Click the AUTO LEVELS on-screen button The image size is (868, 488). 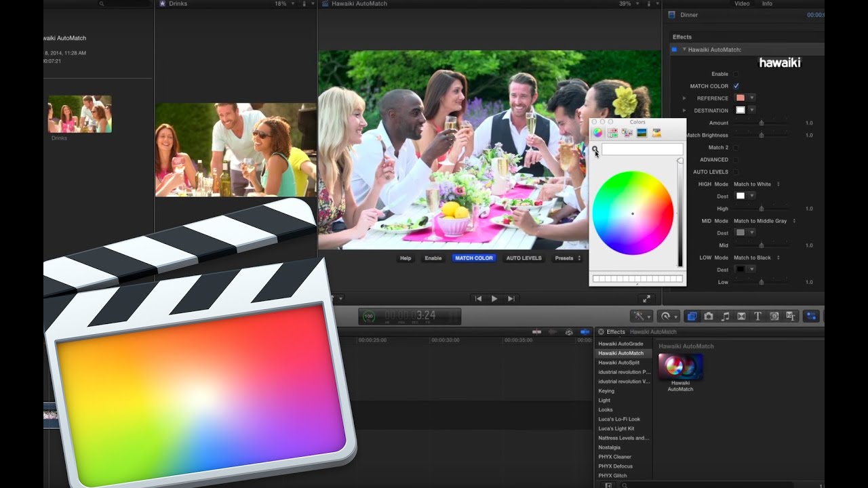(x=524, y=258)
